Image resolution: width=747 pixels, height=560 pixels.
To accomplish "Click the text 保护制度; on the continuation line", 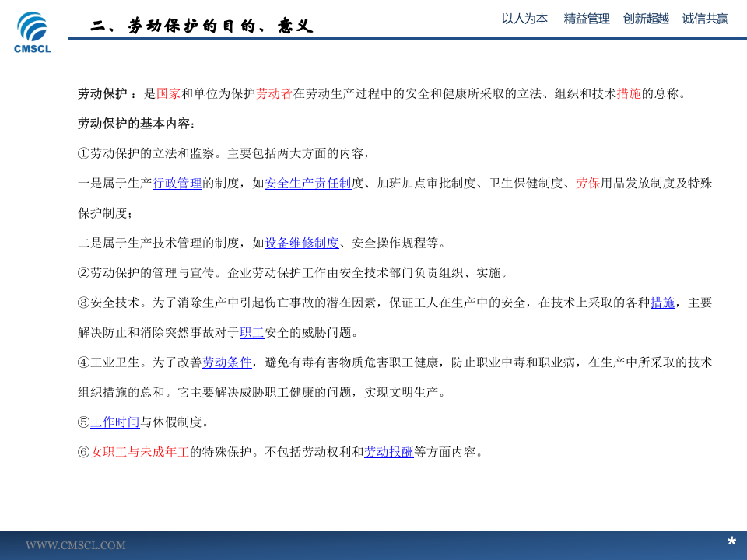I will (x=105, y=213).
